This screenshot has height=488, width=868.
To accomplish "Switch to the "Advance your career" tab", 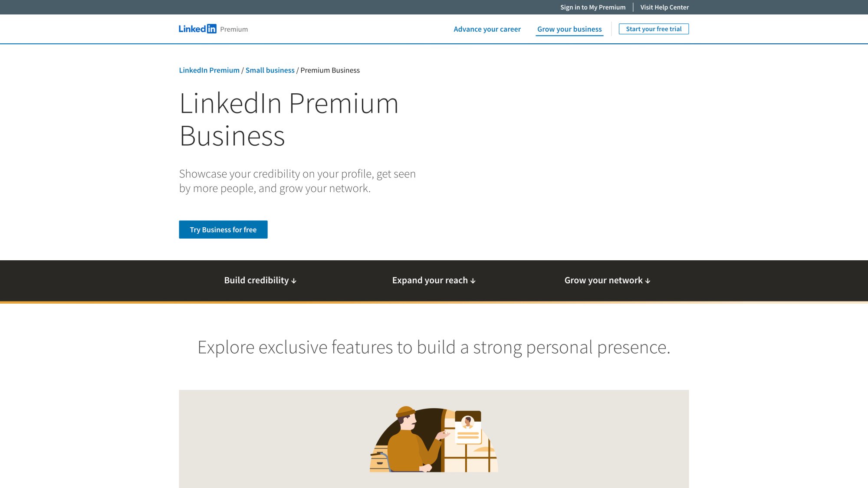I will [x=487, y=29].
